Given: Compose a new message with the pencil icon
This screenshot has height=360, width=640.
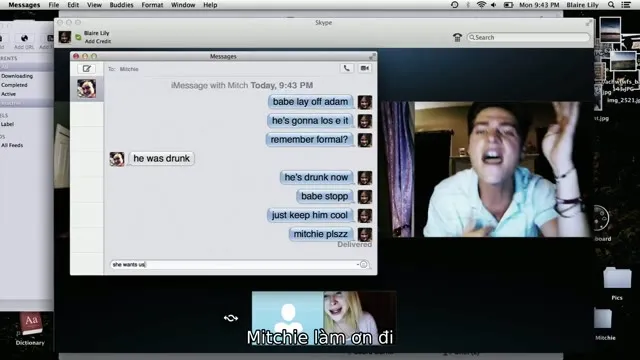Looking at the screenshot, I should coord(87,69).
